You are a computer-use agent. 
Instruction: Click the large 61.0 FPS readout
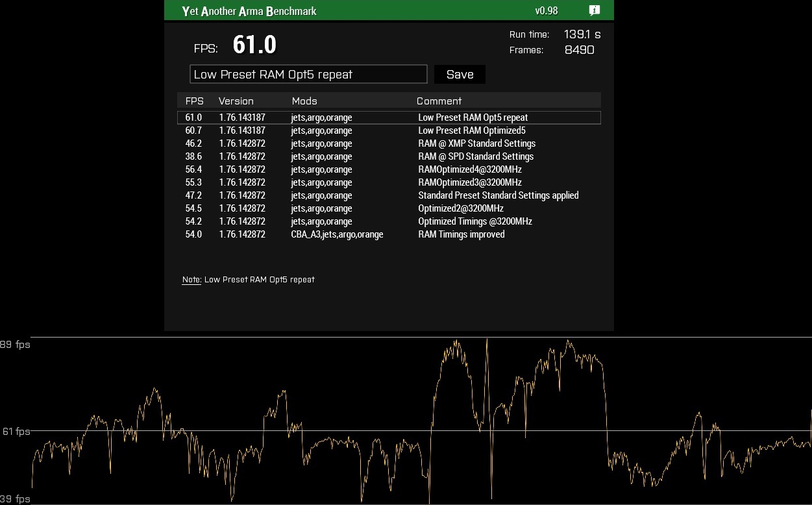click(x=254, y=45)
